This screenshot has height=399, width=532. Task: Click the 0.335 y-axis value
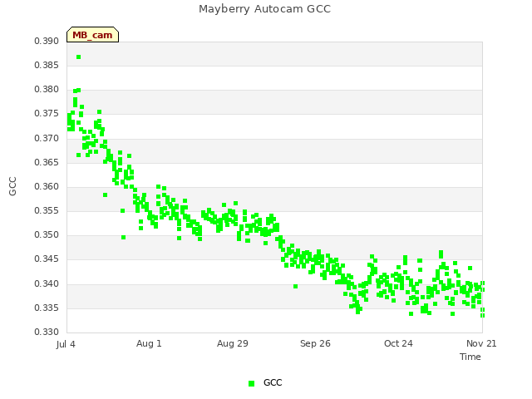(47, 308)
